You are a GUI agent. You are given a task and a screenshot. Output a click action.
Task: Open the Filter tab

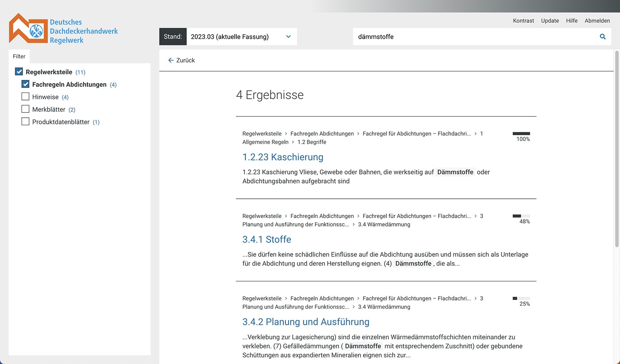click(x=19, y=57)
